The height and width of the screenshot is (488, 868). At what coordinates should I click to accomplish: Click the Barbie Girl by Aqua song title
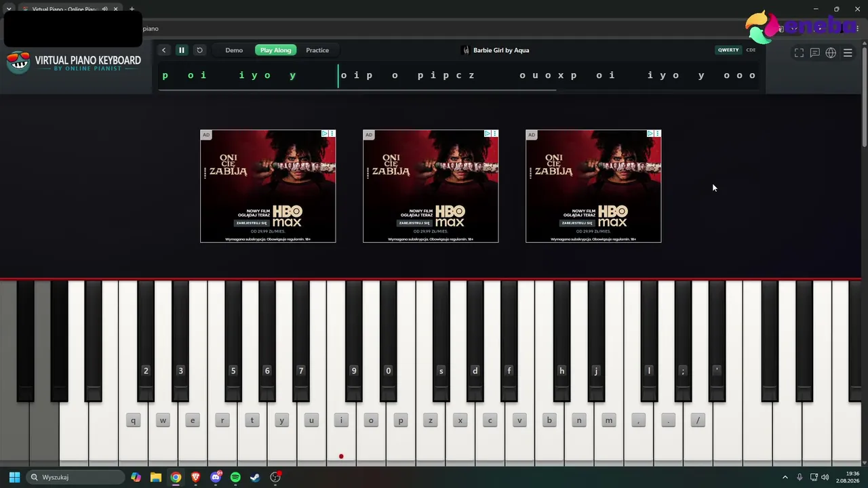point(501,50)
